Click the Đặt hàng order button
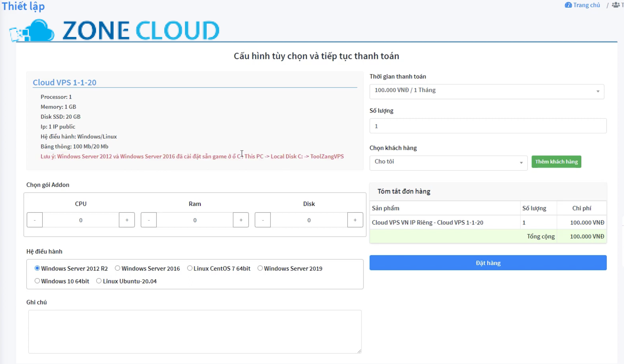 point(488,263)
